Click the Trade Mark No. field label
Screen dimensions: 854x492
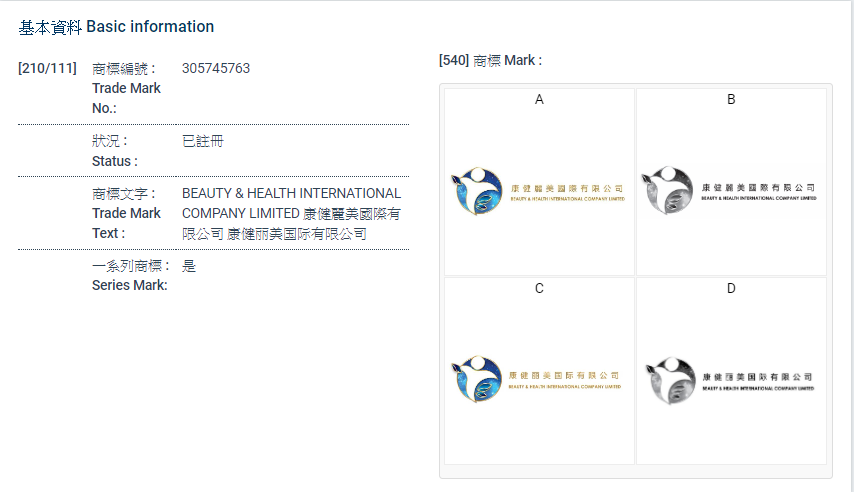click(125, 88)
